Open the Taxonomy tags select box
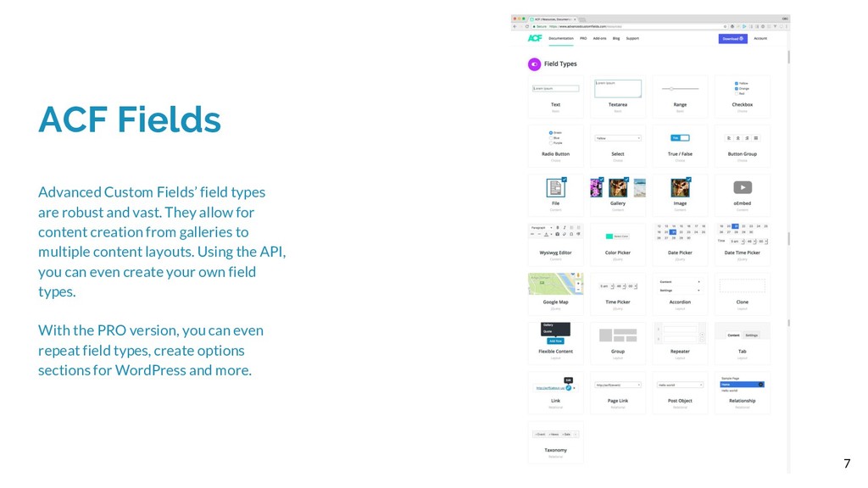The width and height of the screenshot is (868, 488). tap(555, 435)
